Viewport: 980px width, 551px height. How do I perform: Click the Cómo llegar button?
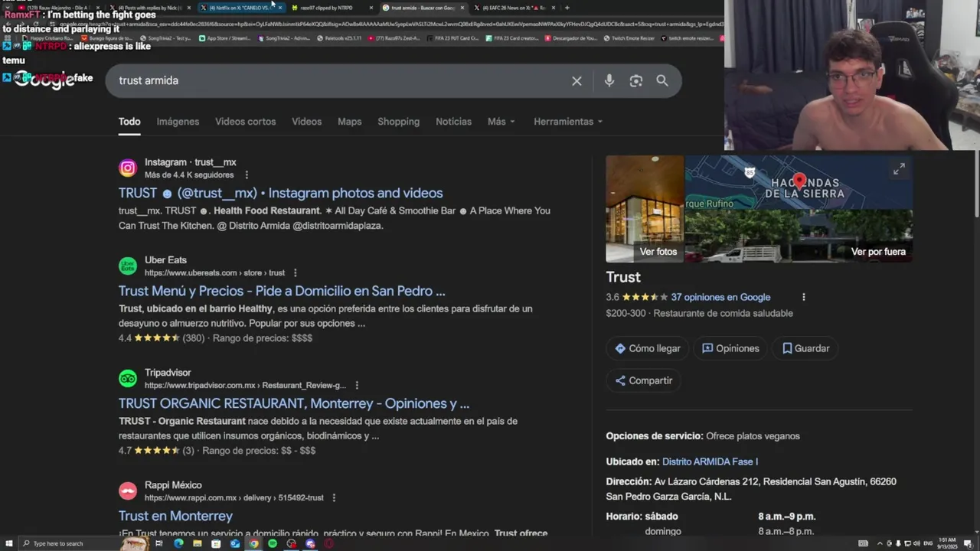[x=648, y=348]
